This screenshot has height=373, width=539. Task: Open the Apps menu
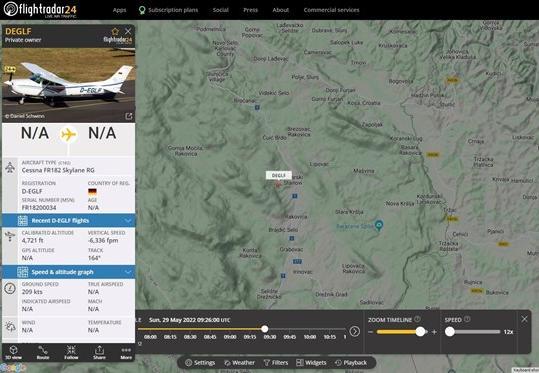click(119, 10)
